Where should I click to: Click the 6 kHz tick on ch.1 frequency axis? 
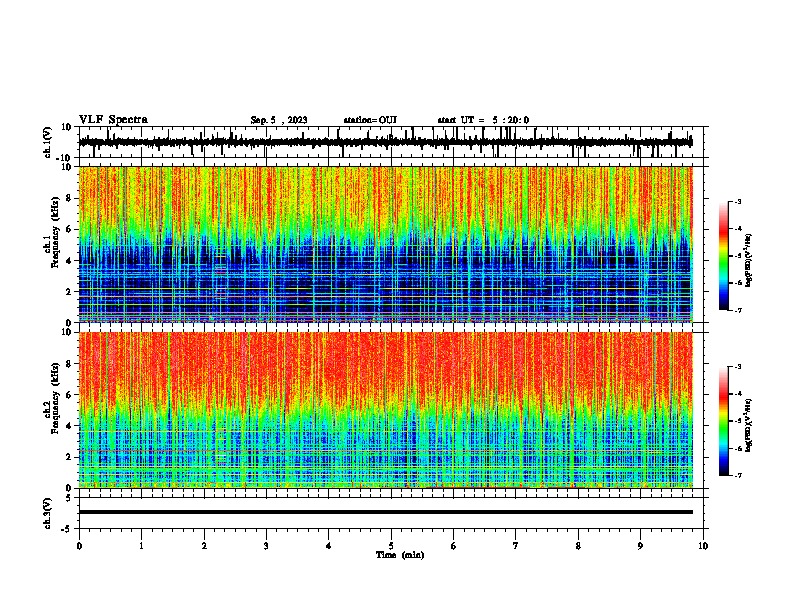pyautogui.click(x=69, y=229)
